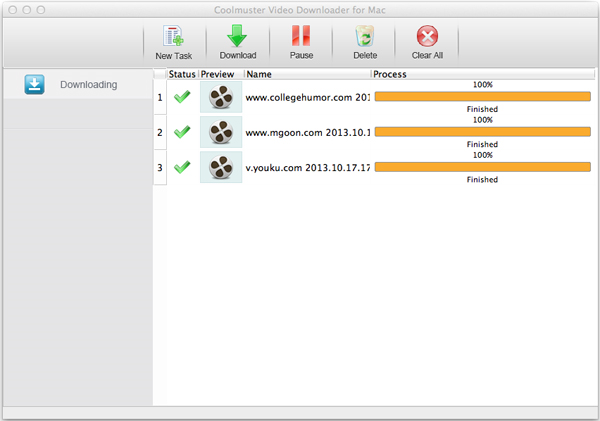The height and width of the screenshot is (421, 600).
Task: Click the v.youku.com progress bar
Action: pyautogui.click(x=482, y=167)
